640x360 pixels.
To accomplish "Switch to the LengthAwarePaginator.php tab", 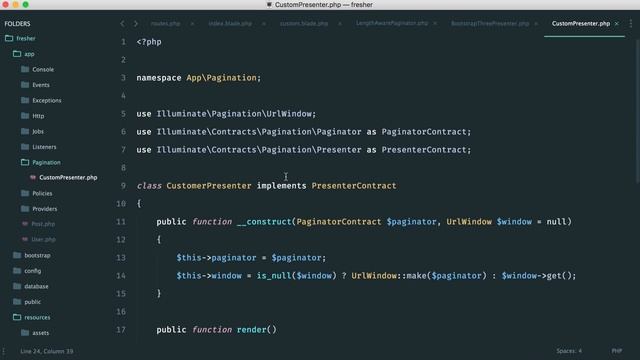I will click(392, 23).
